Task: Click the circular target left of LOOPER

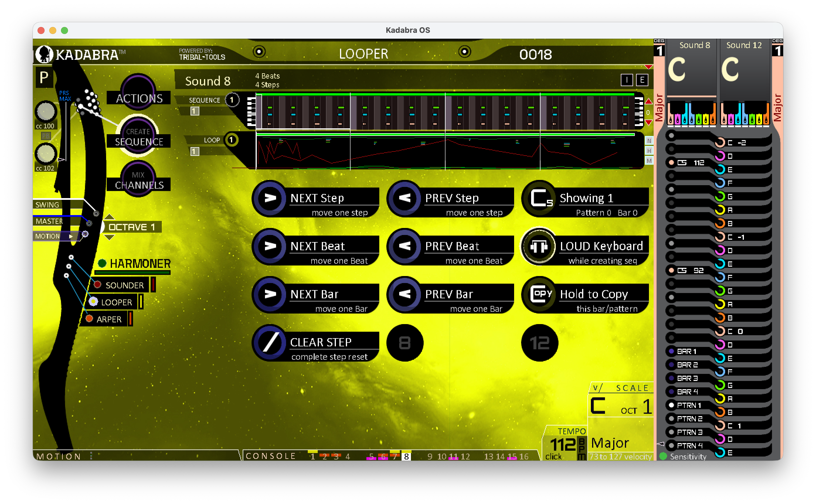Action: [x=259, y=52]
